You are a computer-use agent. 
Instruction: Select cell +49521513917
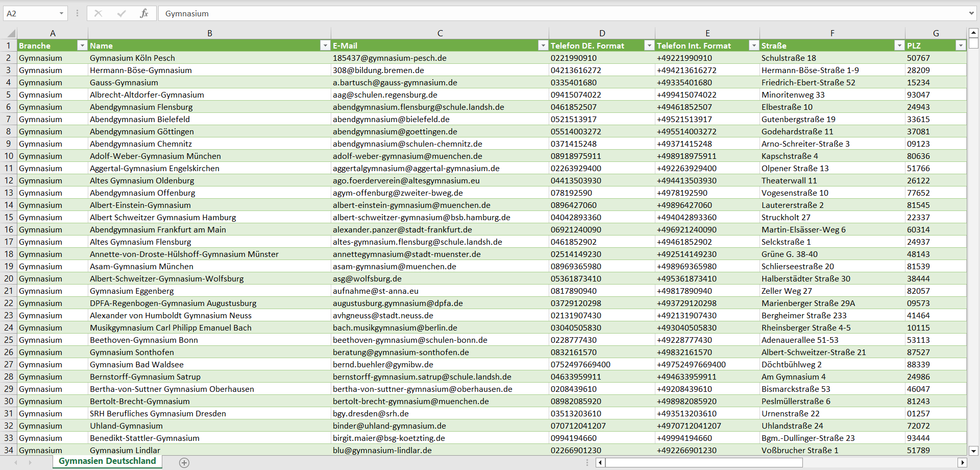pos(707,119)
